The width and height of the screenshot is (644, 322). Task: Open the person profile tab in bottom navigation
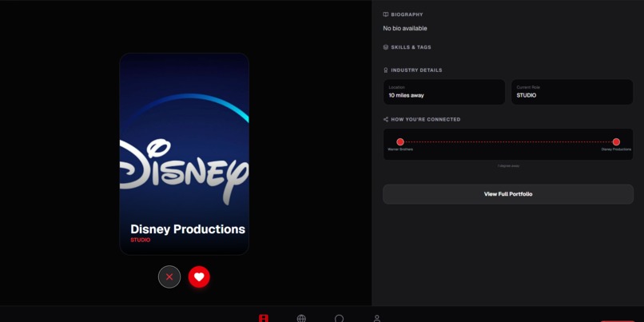(x=377, y=319)
